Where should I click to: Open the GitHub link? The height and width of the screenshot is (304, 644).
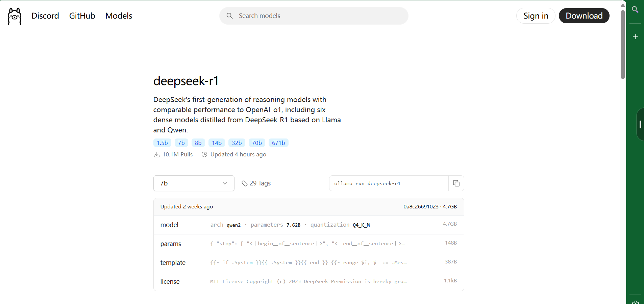tap(82, 16)
